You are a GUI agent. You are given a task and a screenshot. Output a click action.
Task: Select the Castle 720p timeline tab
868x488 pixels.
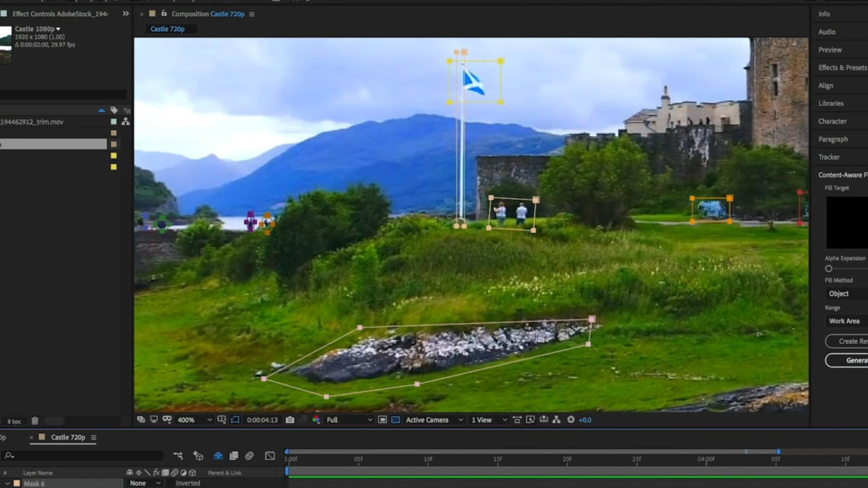[x=68, y=437]
